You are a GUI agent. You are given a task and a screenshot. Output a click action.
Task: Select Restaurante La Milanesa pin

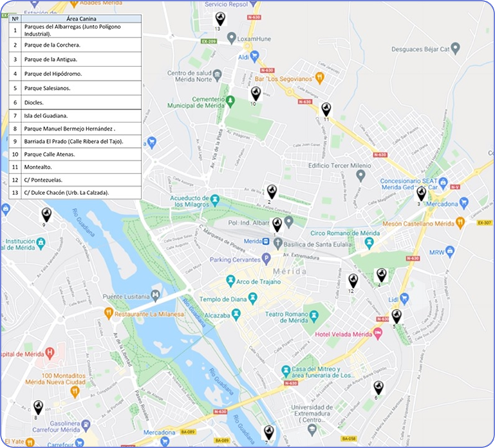tap(109, 313)
